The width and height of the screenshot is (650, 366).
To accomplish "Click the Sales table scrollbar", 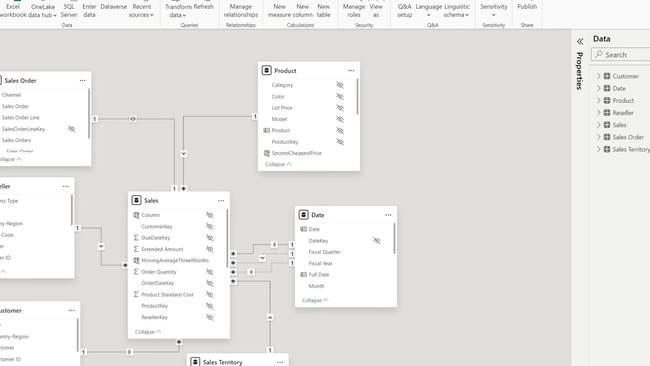I will point(227,238).
